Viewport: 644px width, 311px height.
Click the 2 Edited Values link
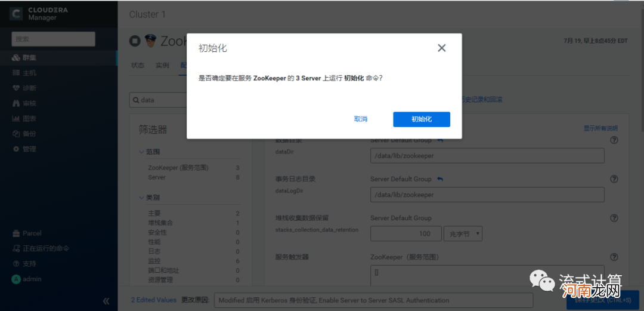[x=154, y=300]
